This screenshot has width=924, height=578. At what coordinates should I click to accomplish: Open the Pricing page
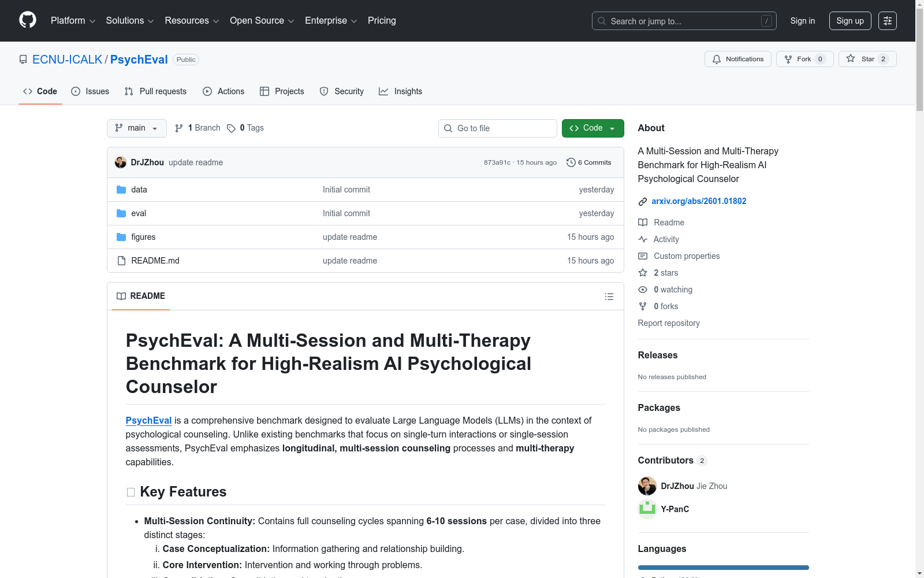click(x=382, y=21)
